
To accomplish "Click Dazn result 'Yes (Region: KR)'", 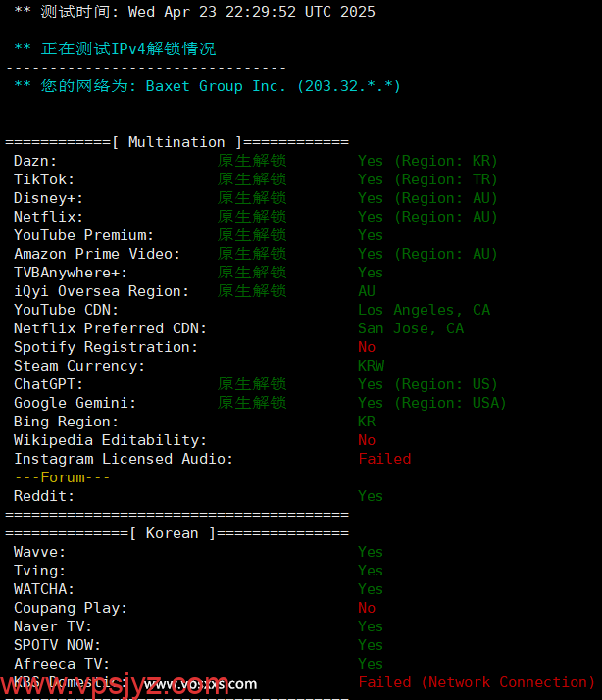I will coord(427,161).
